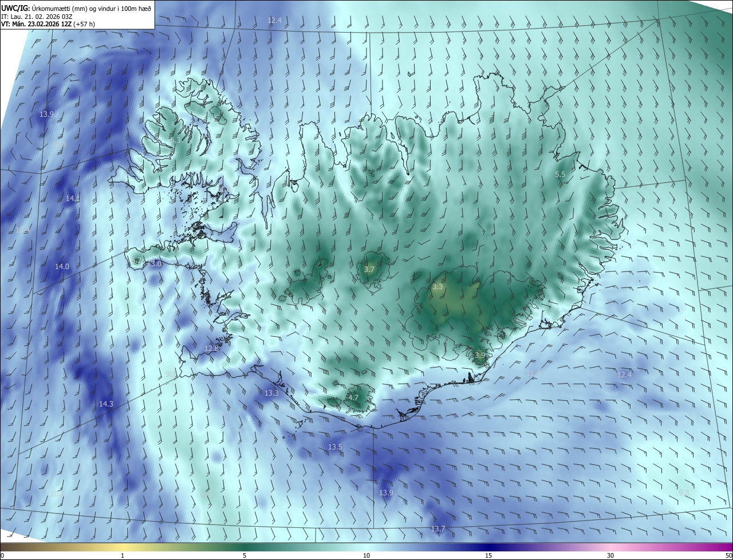Click the 9.3 value label in the southeast ocean
This screenshot has height=560, width=733.
pyautogui.click(x=683, y=492)
